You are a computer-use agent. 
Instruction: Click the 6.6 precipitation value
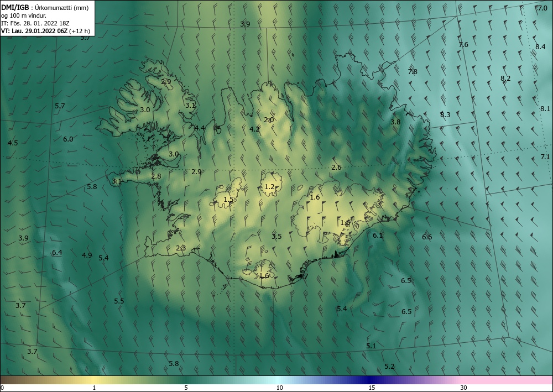point(427,237)
